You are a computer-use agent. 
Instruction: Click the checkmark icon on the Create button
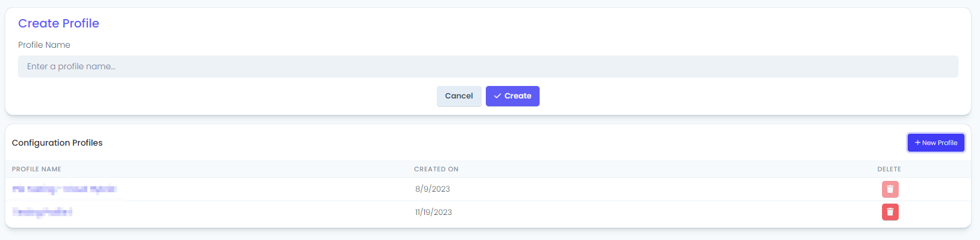point(497,96)
